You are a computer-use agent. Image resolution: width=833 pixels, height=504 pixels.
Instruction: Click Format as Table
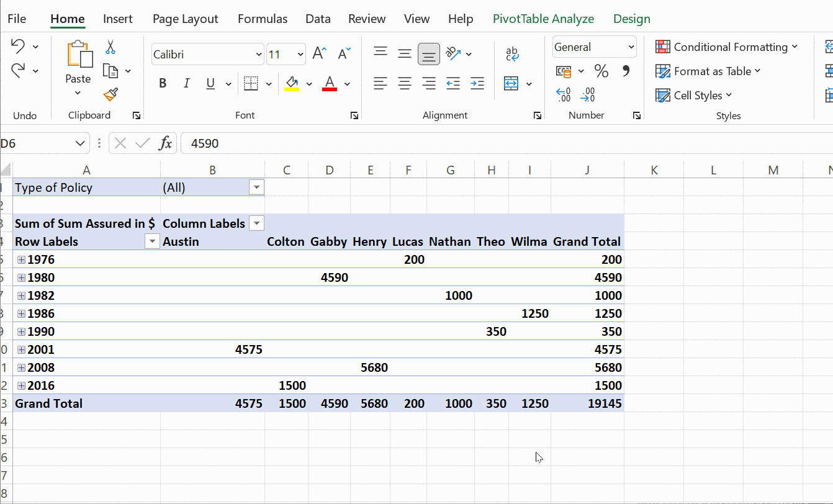tap(708, 71)
